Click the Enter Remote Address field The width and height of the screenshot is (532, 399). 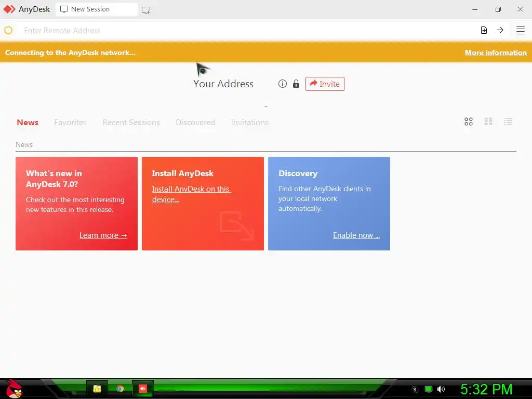248,31
